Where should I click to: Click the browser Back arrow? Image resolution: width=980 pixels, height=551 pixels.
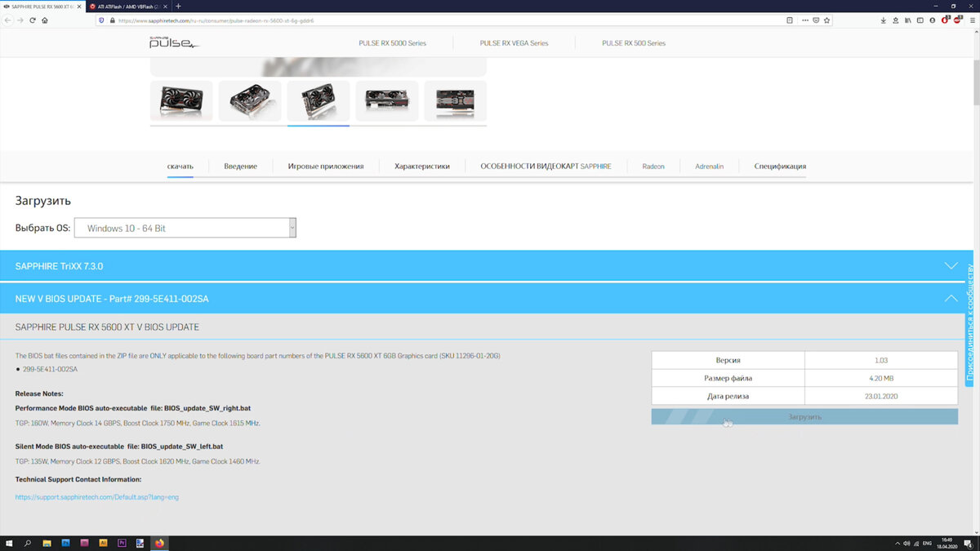8,20
